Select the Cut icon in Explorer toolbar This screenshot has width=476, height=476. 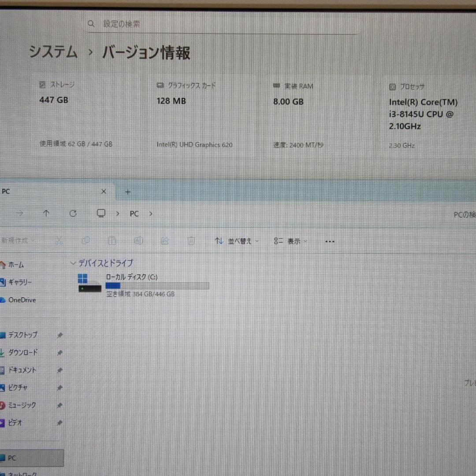point(59,241)
